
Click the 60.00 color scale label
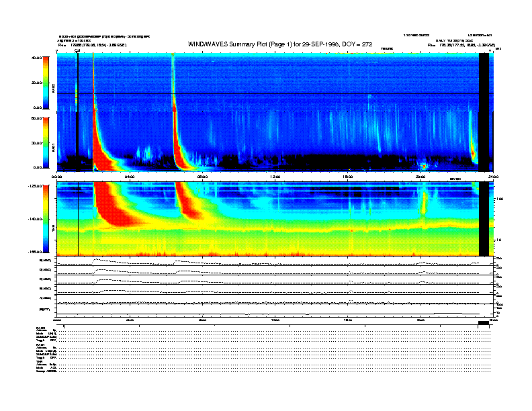point(36,118)
